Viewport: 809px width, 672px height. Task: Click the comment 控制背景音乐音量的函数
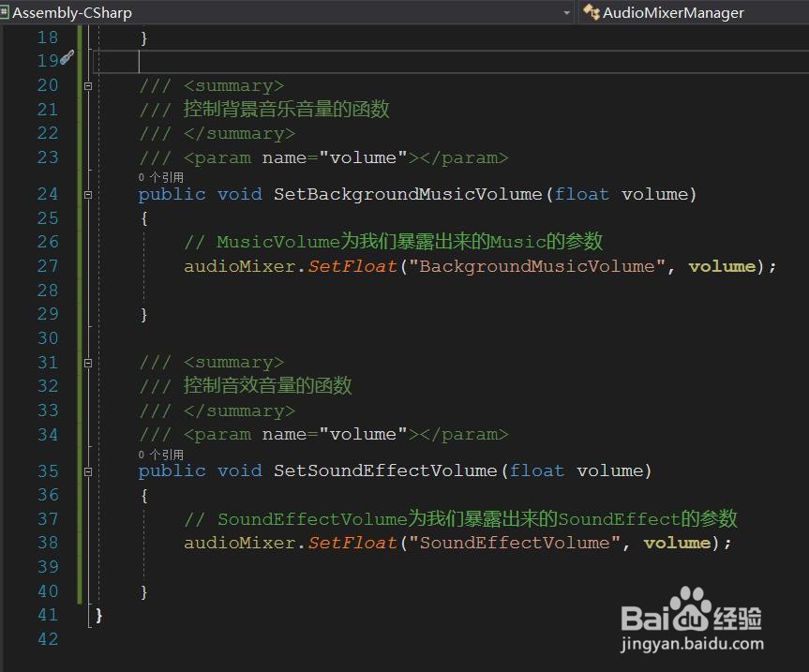tap(286, 109)
